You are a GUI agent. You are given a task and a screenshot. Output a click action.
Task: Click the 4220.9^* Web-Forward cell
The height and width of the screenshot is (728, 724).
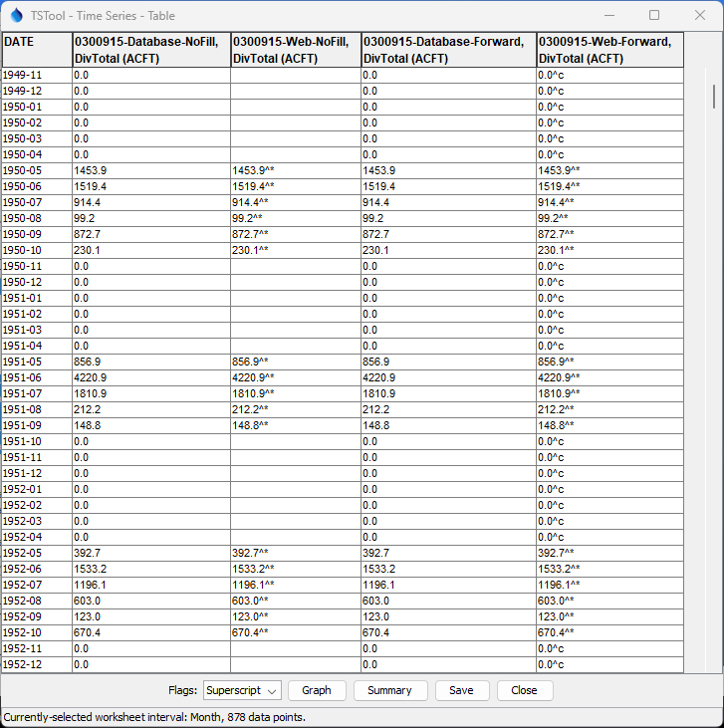[609, 377]
